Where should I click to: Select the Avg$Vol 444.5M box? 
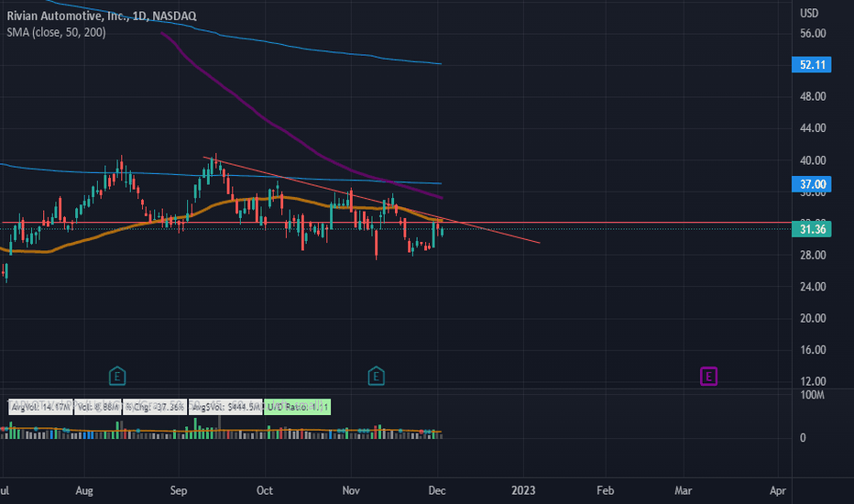click(x=225, y=407)
